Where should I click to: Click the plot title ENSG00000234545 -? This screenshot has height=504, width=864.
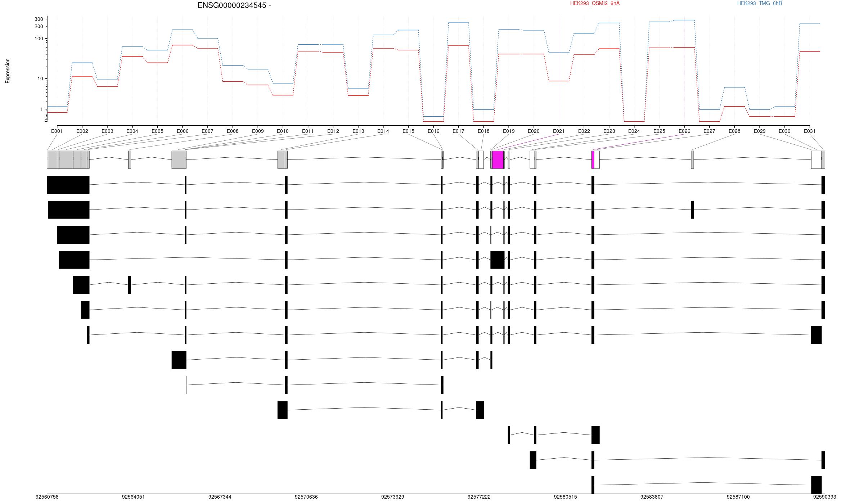pyautogui.click(x=234, y=5)
